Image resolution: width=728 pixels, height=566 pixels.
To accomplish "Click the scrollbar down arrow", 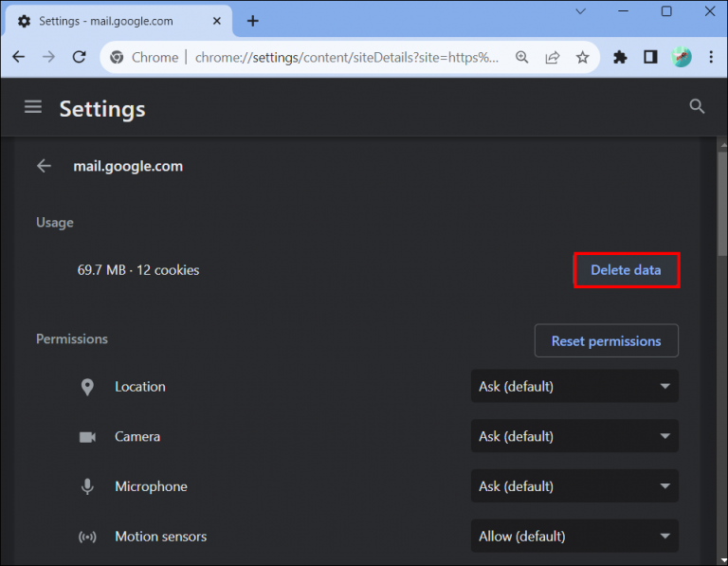I will [x=723, y=560].
